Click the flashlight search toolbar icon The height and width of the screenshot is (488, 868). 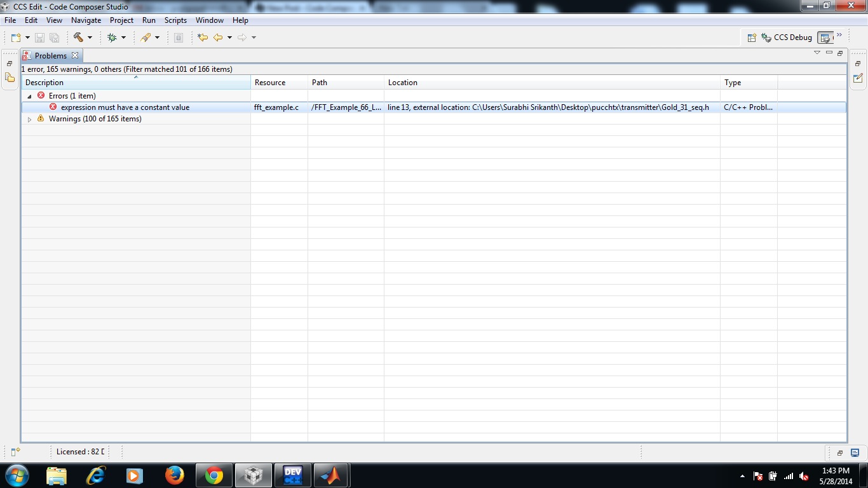coord(146,37)
